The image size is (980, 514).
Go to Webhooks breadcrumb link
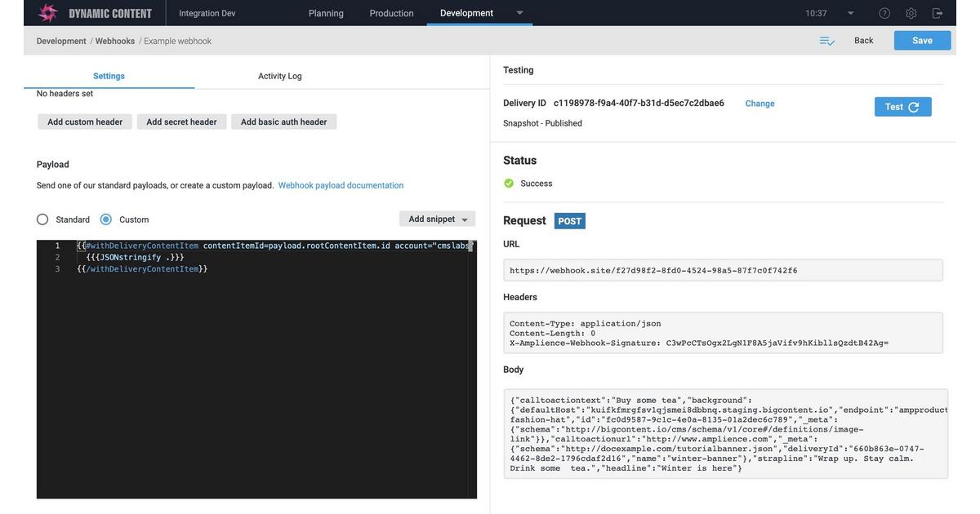click(x=115, y=41)
